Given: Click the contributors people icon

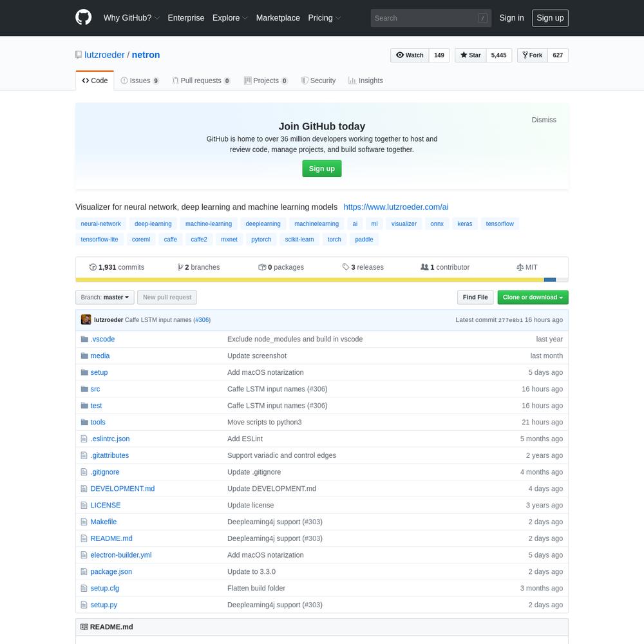Looking at the screenshot, I should tap(424, 267).
